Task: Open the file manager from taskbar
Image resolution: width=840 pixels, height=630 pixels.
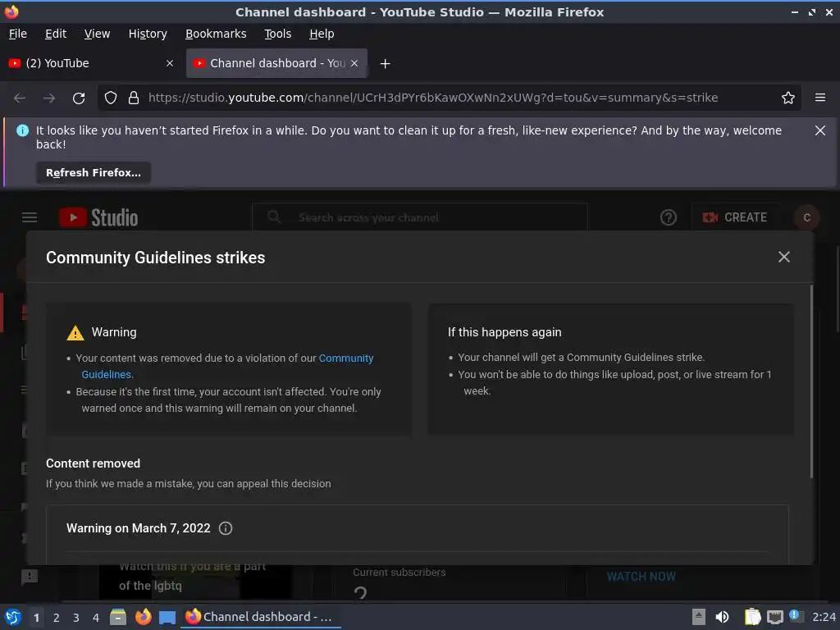Action: pyautogui.click(x=118, y=617)
